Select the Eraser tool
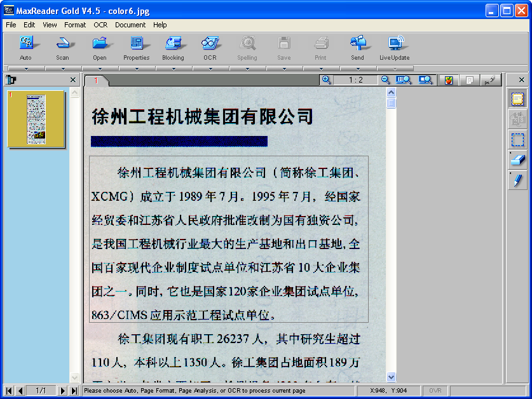Image resolution: width=532 pixels, height=399 pixels. point(517,160)
